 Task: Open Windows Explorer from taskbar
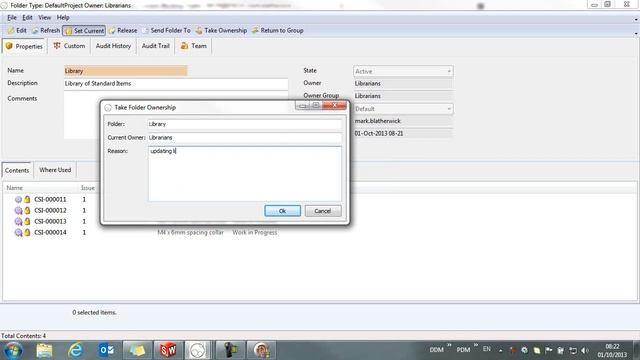click(44, 350)
